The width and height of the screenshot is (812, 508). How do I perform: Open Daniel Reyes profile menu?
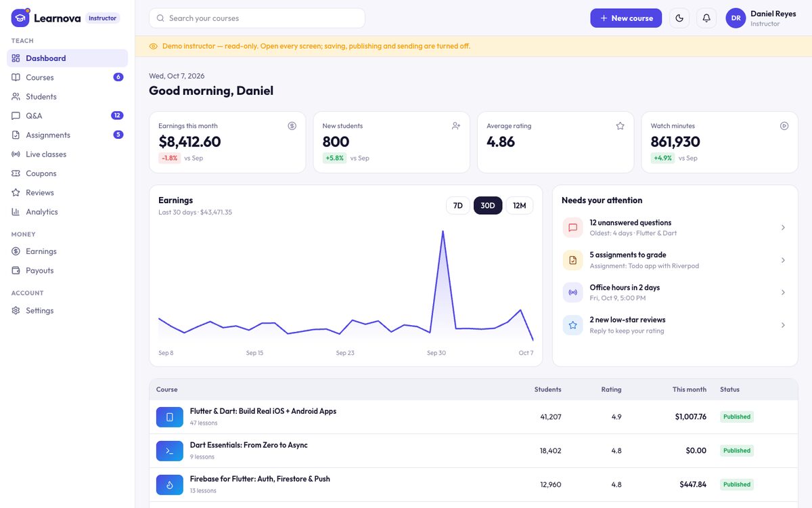tap(761, 18)
